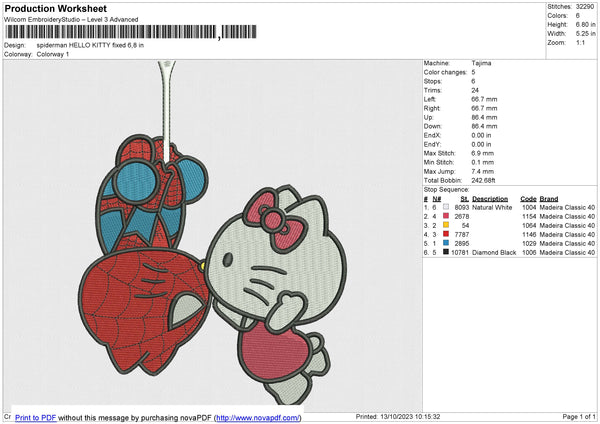Click the N# column header

pyautogui.click(x=437, y=199)
